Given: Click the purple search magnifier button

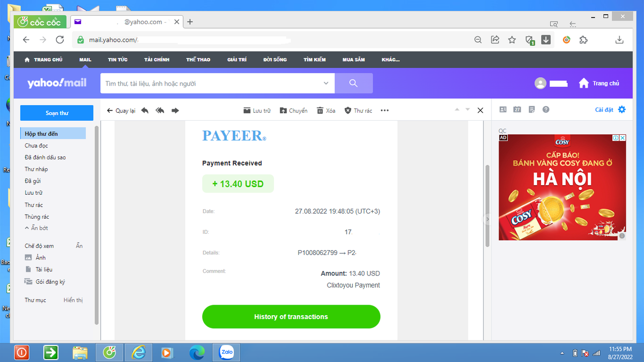Looking at the screenshot, I should tap(354, 83).
